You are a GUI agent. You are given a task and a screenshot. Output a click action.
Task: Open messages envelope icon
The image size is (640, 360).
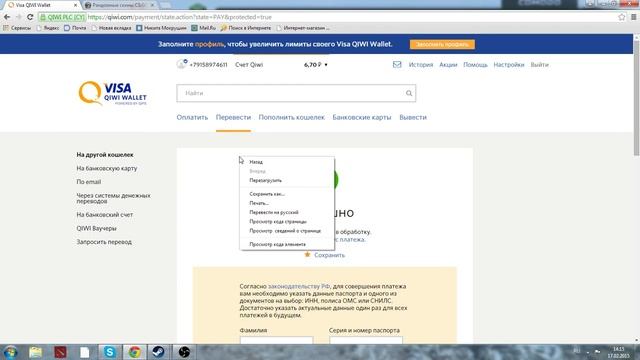click(x=397, y=64)
